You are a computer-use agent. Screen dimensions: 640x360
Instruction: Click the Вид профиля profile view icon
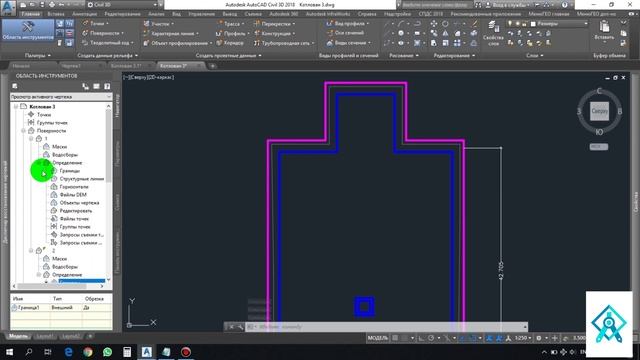coord(329,24)
